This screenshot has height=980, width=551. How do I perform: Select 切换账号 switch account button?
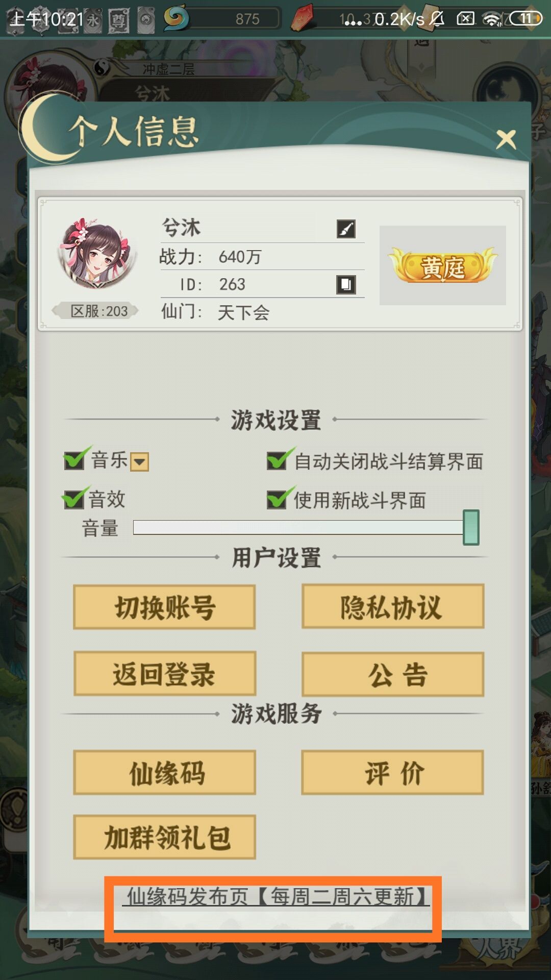click(164, 607)
